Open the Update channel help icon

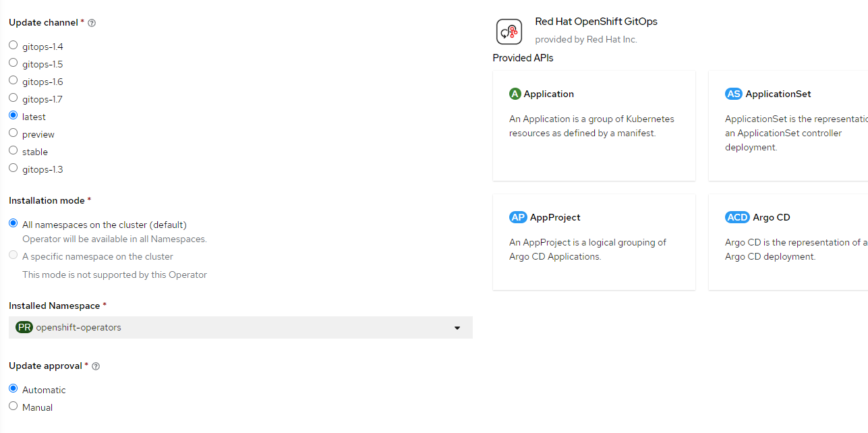(92, 23)
